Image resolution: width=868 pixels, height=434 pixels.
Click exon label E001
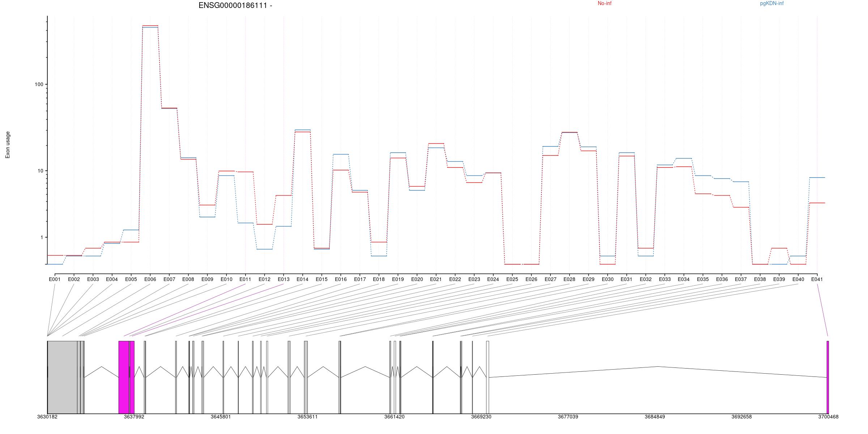55,279
